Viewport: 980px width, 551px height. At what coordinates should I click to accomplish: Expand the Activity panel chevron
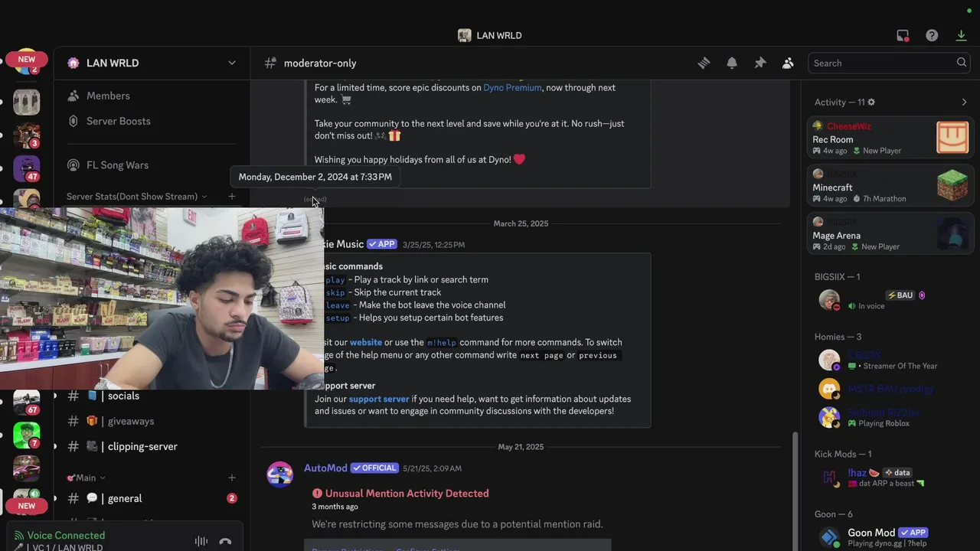(x=964, y=103)
